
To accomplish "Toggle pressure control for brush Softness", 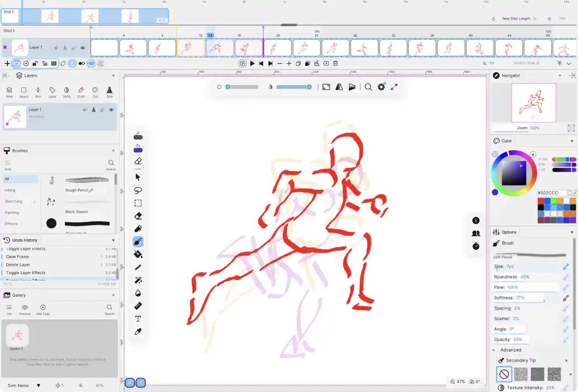I will tap(565, 298).
